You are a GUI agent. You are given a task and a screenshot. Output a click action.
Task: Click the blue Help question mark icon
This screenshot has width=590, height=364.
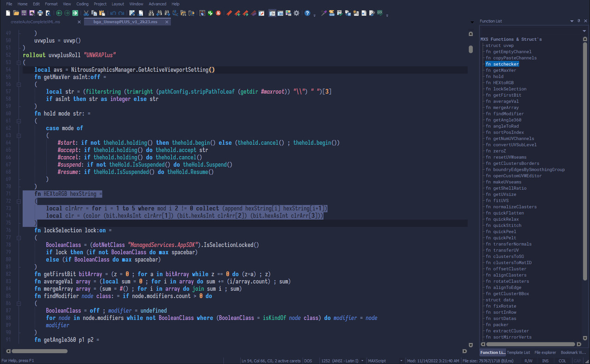coord(307,13)
